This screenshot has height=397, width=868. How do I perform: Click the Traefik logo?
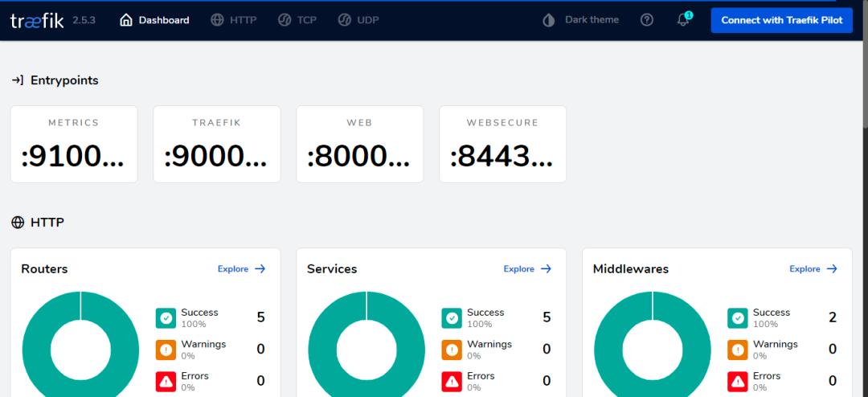36,20
